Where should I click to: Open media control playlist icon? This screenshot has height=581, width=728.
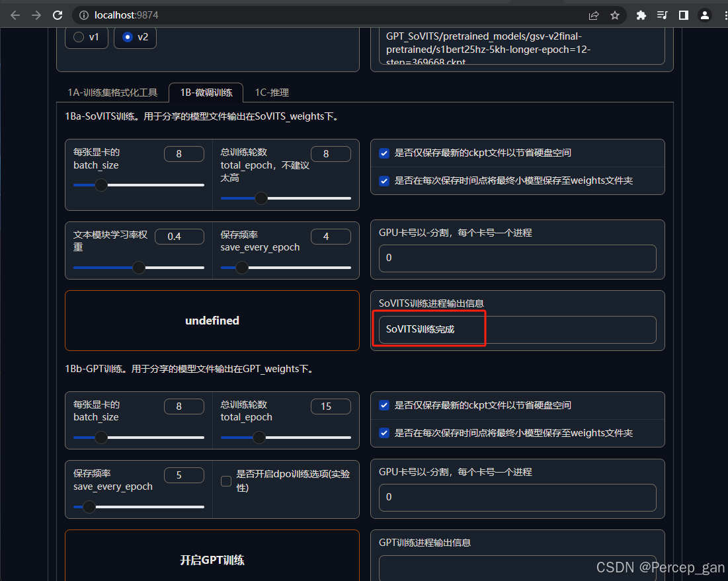(x=662, y=15)
